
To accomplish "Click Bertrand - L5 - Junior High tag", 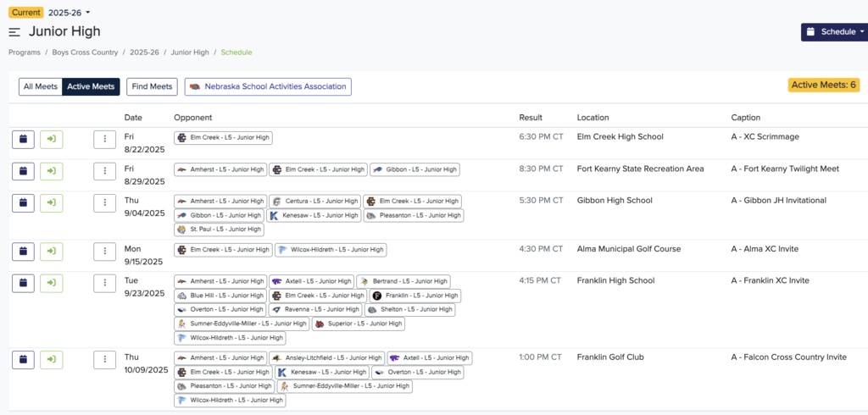I will click(x=403, y=282).
